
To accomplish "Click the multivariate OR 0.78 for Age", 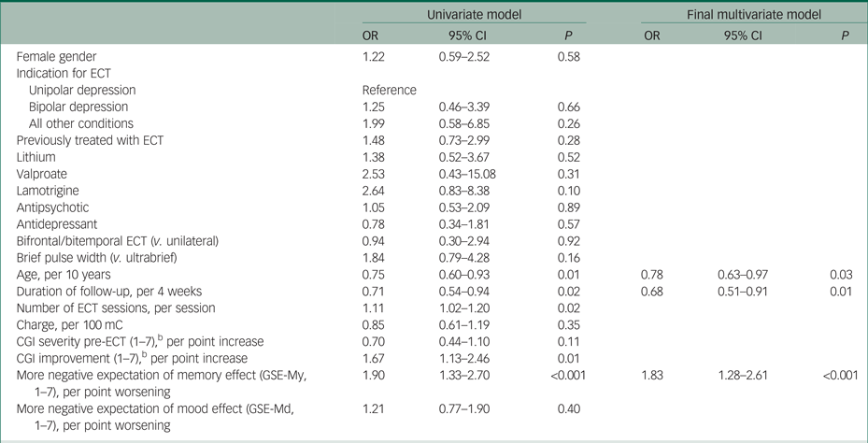I will tap(653, 274).
